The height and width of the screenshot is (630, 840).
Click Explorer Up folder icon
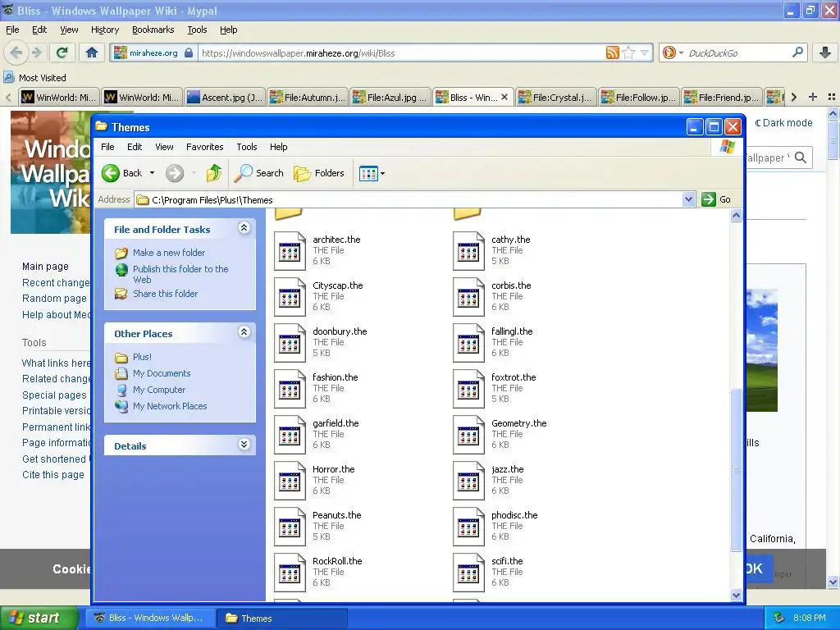click(x=214, y=173)
